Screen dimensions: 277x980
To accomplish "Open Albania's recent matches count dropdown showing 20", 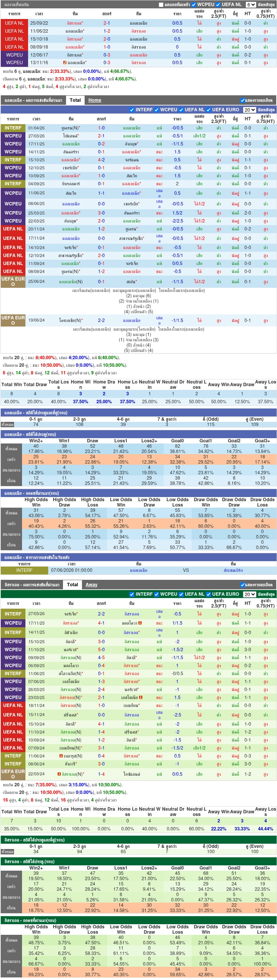I will pos(250,110).
